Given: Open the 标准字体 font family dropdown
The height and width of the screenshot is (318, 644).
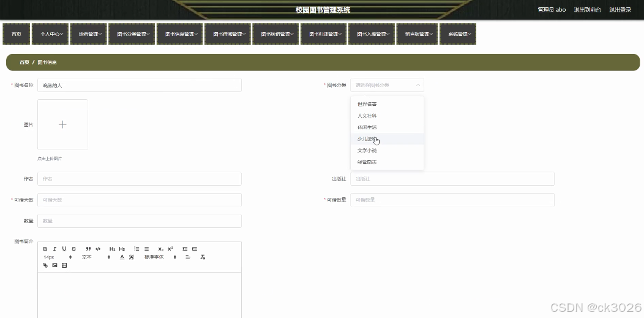Looking at the screenshot, I should pos(160,257).
